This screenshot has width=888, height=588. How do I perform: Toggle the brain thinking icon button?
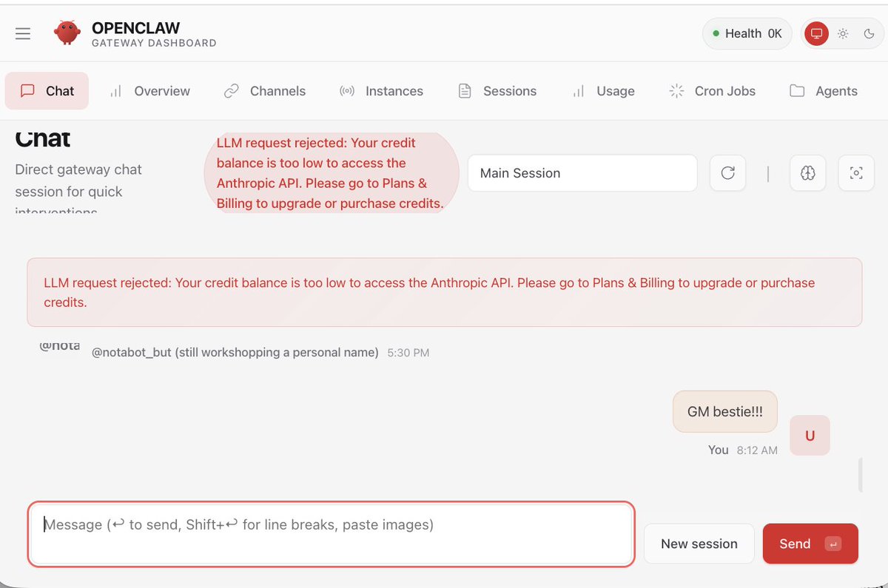pos(808,173)
